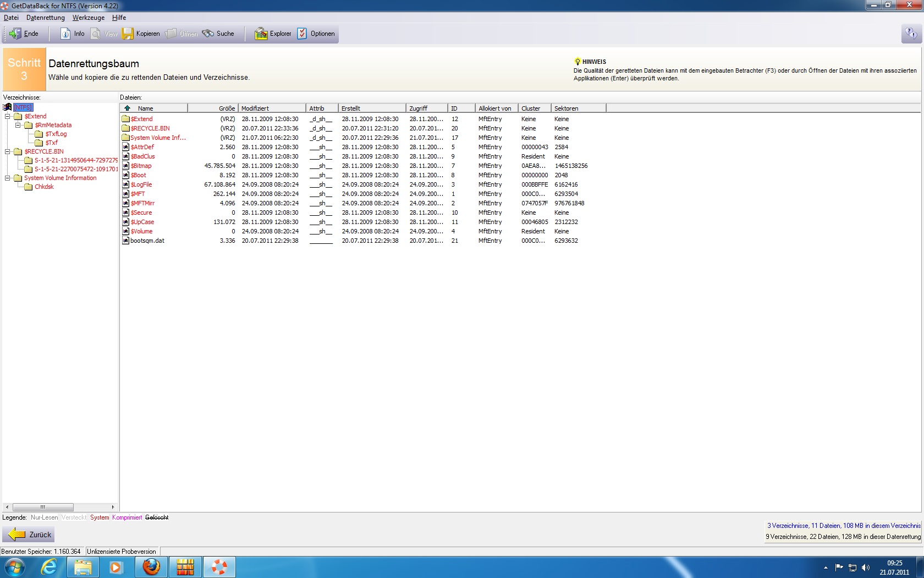924x578 pixels.
Task: Select the [NTFS] root node
Action: tap(23, 107)
